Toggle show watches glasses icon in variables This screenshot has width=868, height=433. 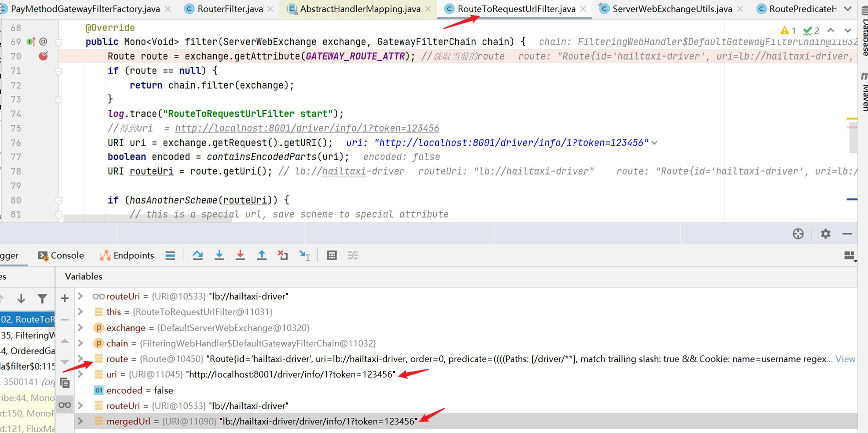(65, 405)
